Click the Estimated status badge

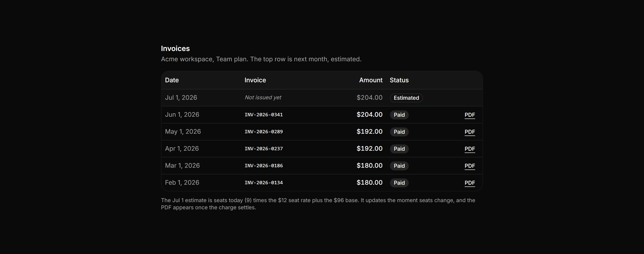[406, 98]
